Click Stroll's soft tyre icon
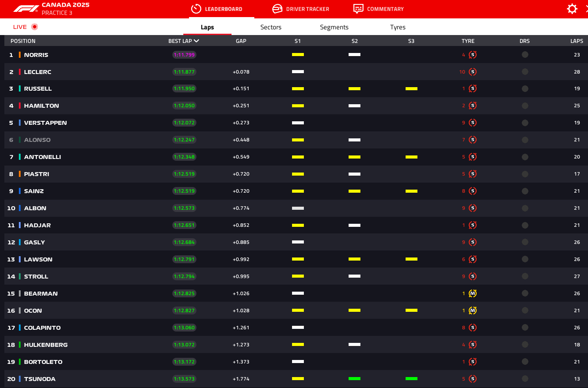 click(472, 276)
